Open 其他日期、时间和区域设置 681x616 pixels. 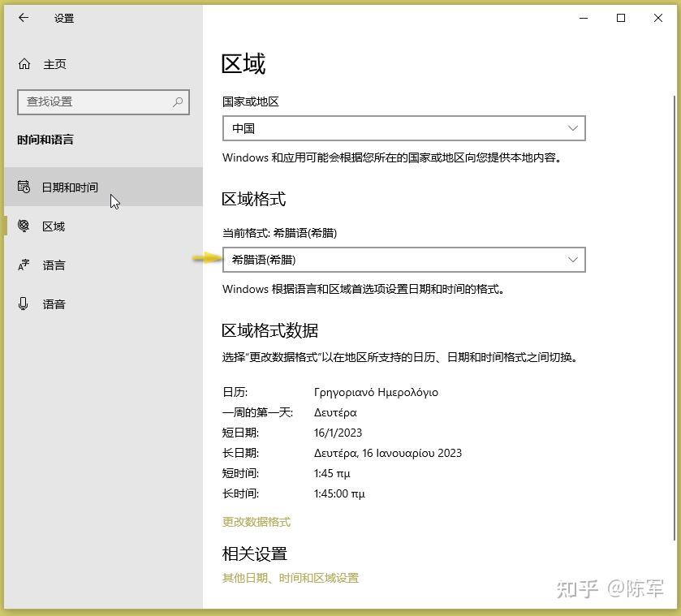click(x=291, y=578)
